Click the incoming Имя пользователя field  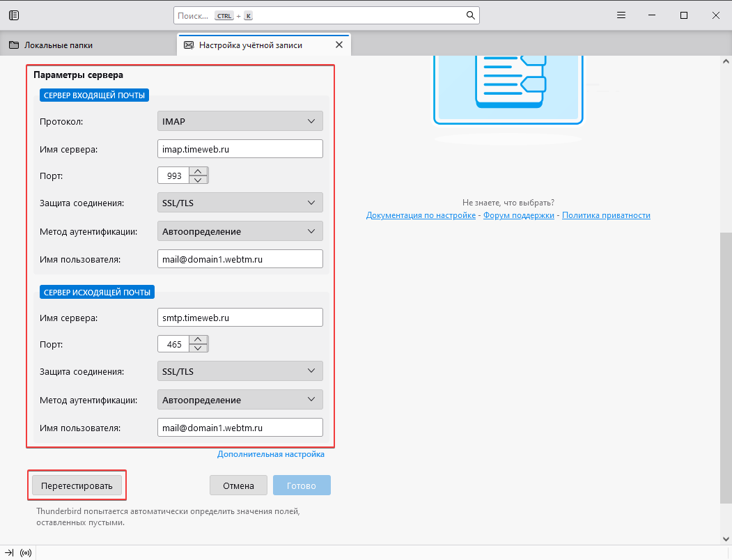[x=240, y=258]
